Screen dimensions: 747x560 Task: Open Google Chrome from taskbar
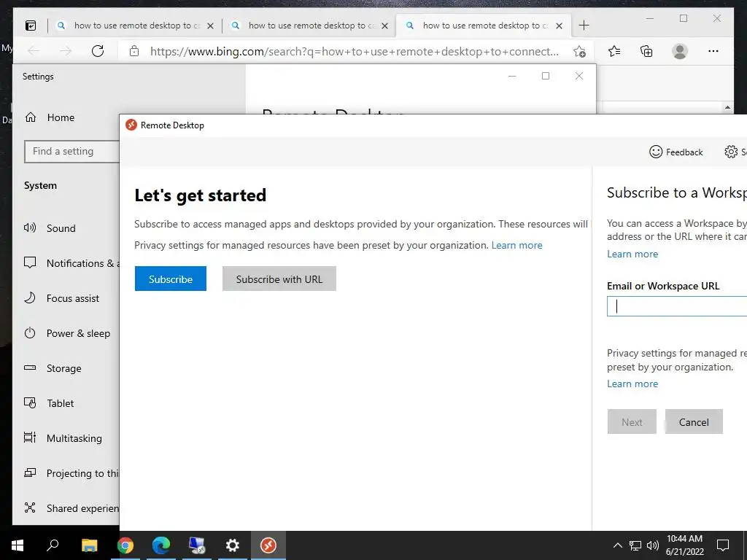coord(125,545)
